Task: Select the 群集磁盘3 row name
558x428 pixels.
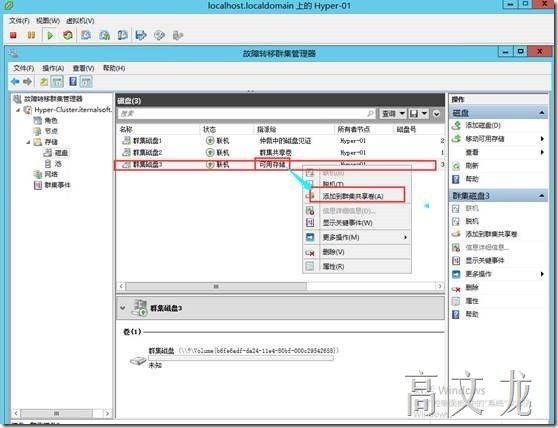Action: pos(147,164)
